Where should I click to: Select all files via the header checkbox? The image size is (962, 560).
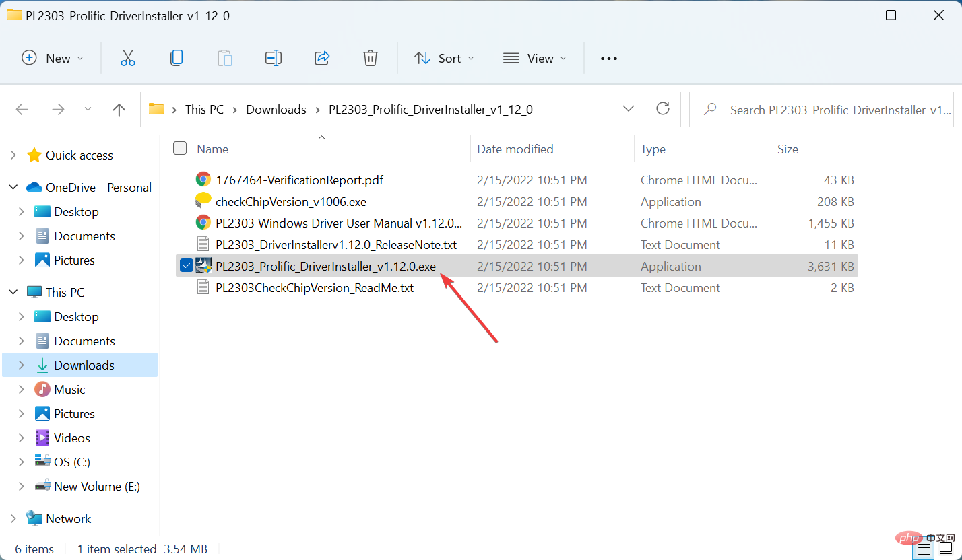180,148
